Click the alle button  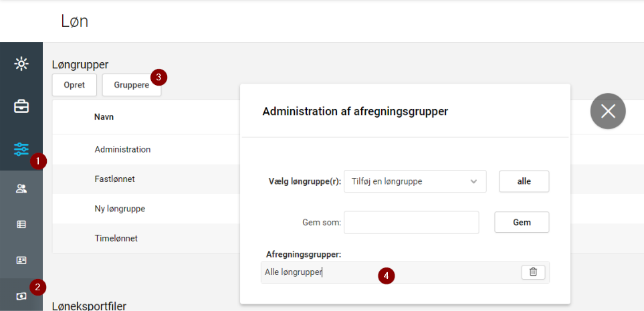click(524, 181)
